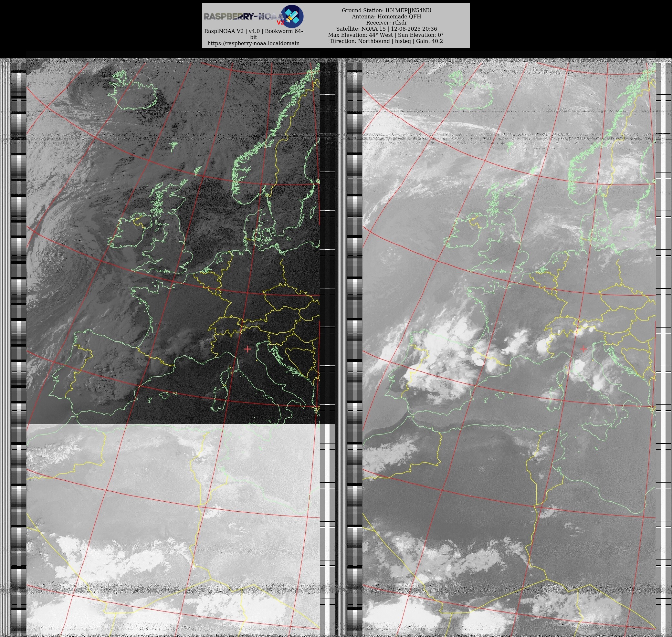Select the 'Antenna: Homemade QFH' line
Viewport: 672px width, 637px height.
(386, 17)
